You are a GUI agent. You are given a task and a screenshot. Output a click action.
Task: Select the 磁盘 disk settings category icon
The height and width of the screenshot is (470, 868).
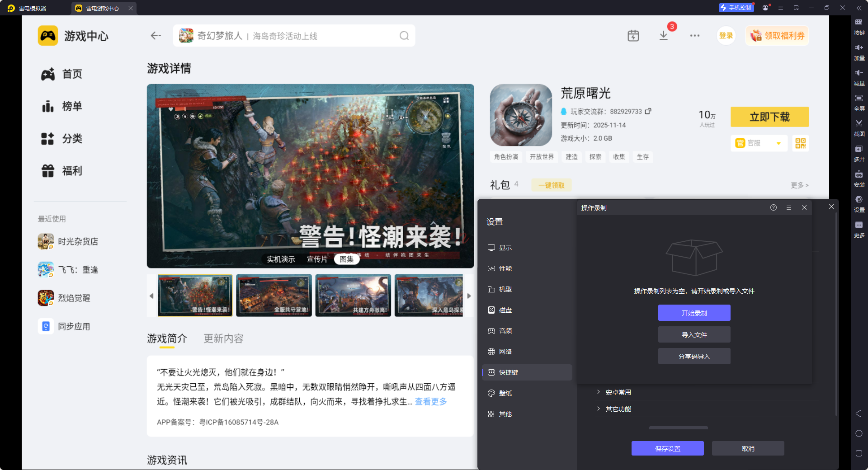pos(492,310)
